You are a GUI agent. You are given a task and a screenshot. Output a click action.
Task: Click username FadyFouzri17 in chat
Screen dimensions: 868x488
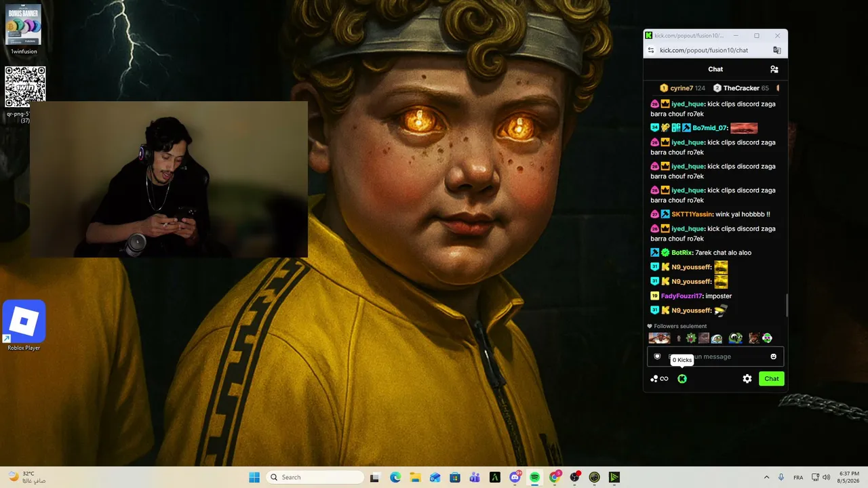pyautogui.click(x=682, y=296)
